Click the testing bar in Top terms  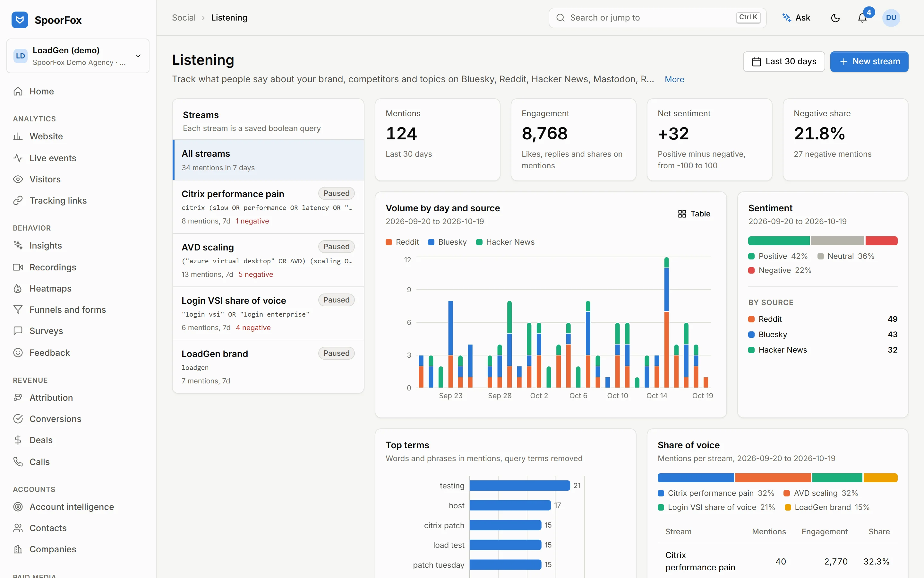point(520,486)
